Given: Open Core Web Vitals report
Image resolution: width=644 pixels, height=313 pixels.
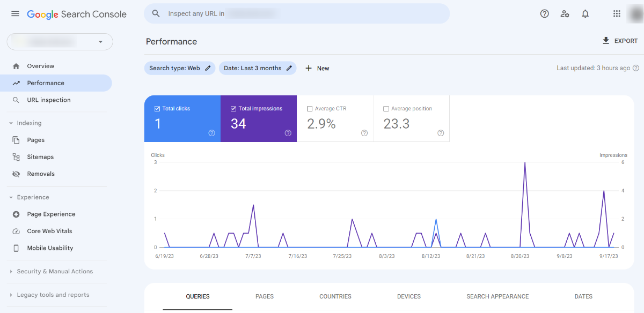Looking at the screenshot, I should [49, 231].
